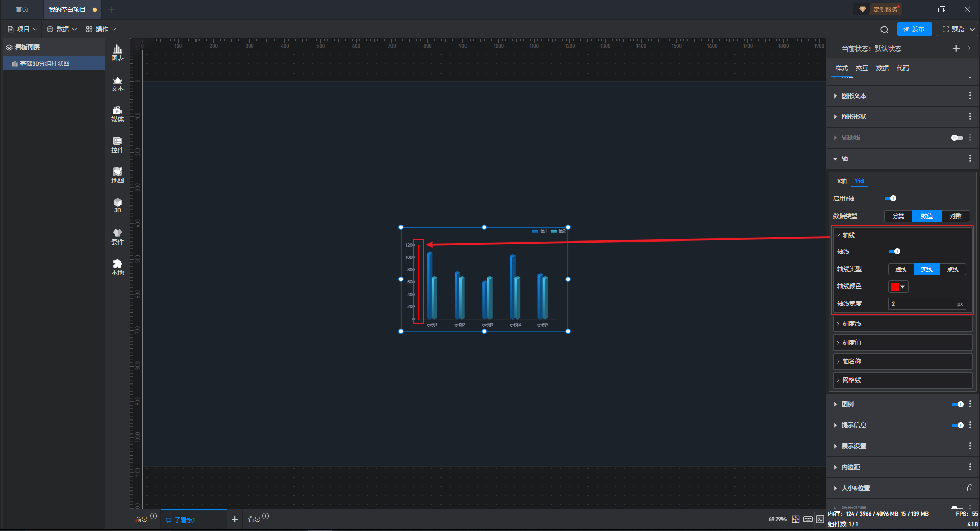Image resolution: width=980 pixels, height=531 pixels.
Task: Add a 前景 foreground layer
Action: (153, 516)
